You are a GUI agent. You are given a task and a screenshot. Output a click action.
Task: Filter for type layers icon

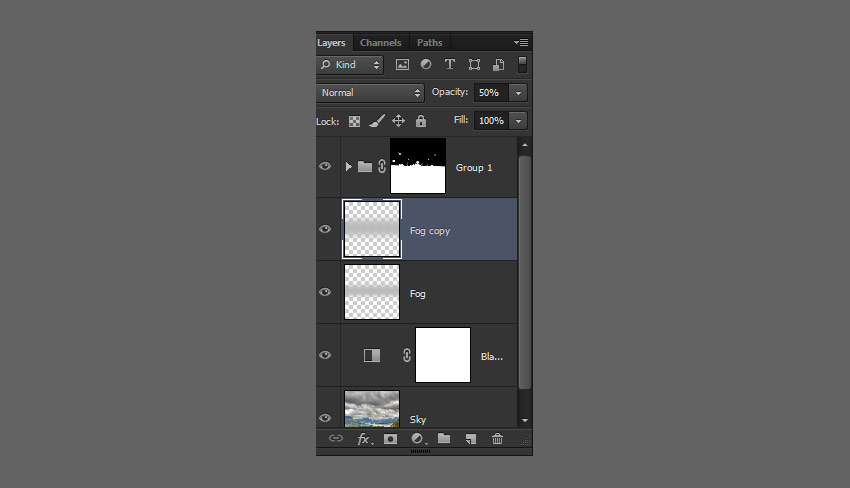pyautogui.click(x=450, y=65)
